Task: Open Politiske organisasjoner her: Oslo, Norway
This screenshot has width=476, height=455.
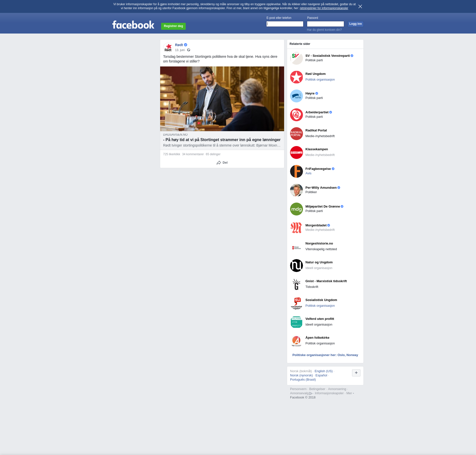Action: [325, 355]
